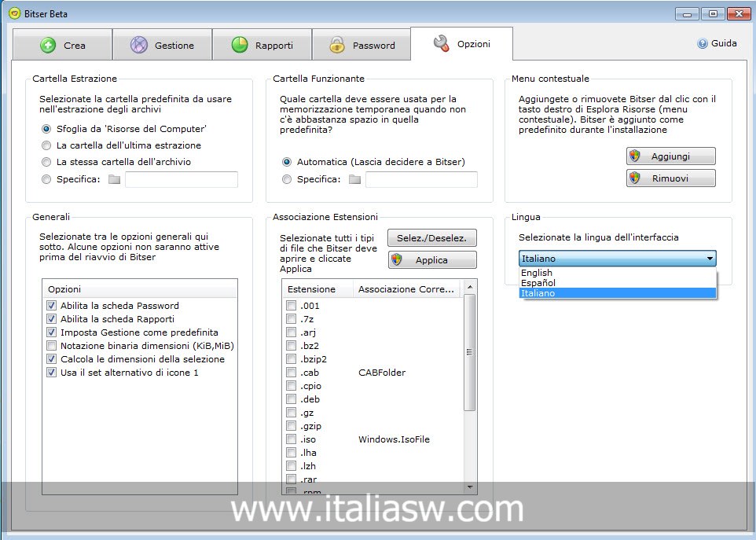Toggle 'Usa il set alternativo di icone 1'
Image resolution: width=756 pixels, height=540 pixels.
pyautogui.click(x=52, y=373)
